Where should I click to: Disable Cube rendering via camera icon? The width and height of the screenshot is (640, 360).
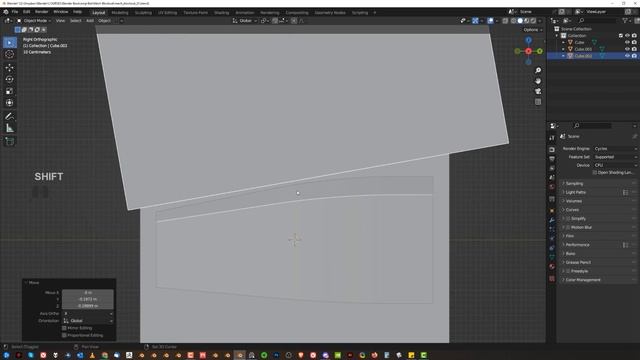coord(634,42)
